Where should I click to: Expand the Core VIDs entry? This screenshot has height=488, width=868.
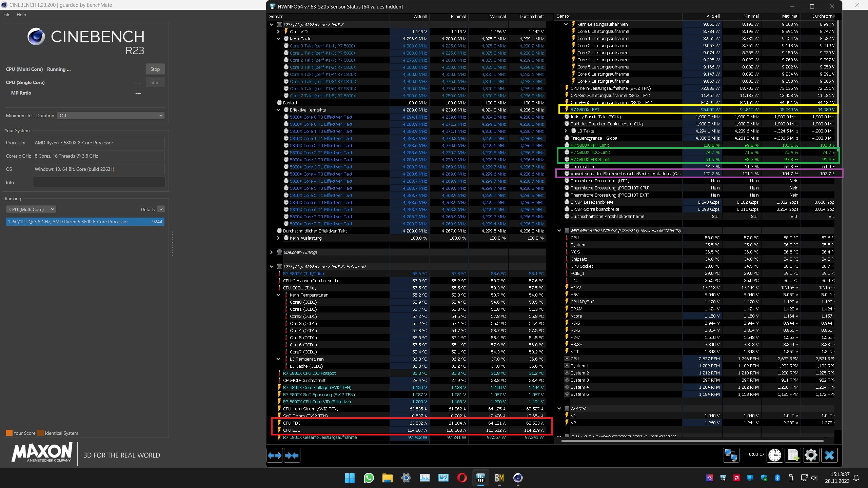coord(278,32)
